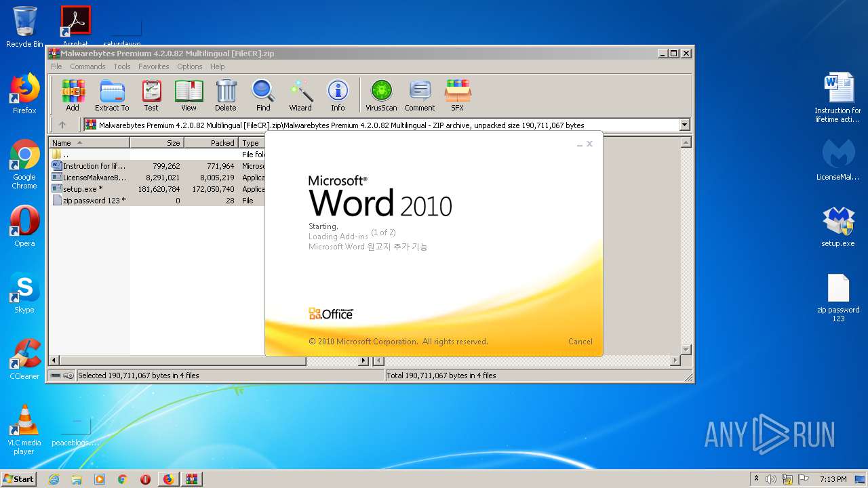868x488 pixels.
Task: Sort file list by Name column
Action: tap(89, 143)
